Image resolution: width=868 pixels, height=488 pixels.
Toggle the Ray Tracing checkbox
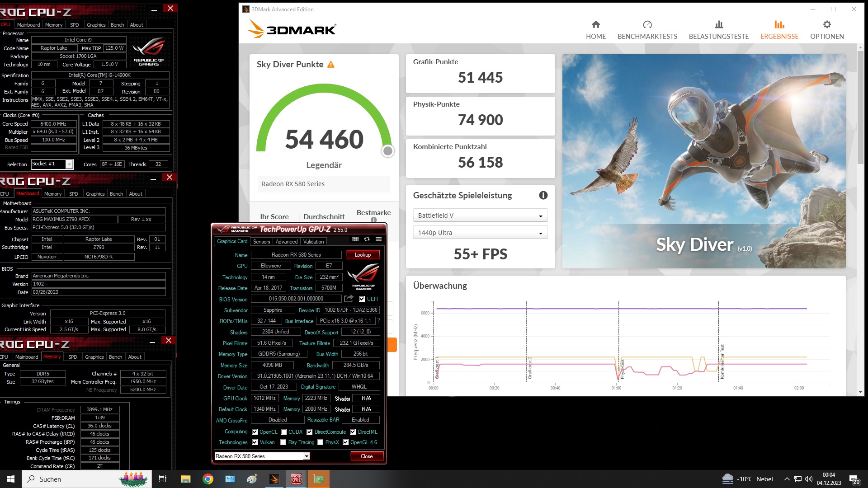(x=283, y=442)
